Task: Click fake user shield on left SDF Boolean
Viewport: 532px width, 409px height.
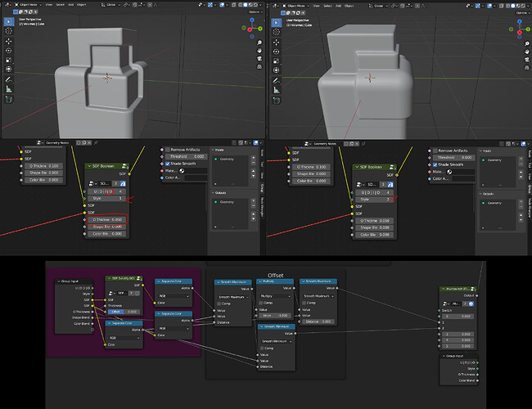Action: 123,183
